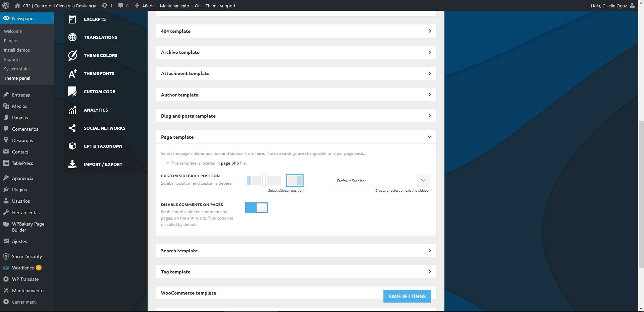Click the CPT & Taxonomy box icon
This screenshot has height=312, width=644.
(x=72, y=146)
